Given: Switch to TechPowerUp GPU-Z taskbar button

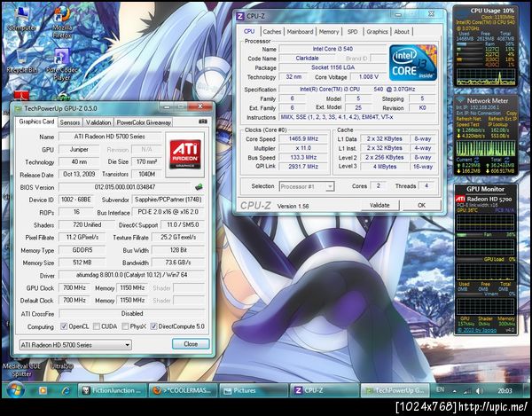Looking at the screenshot, I should pos(395,390).
